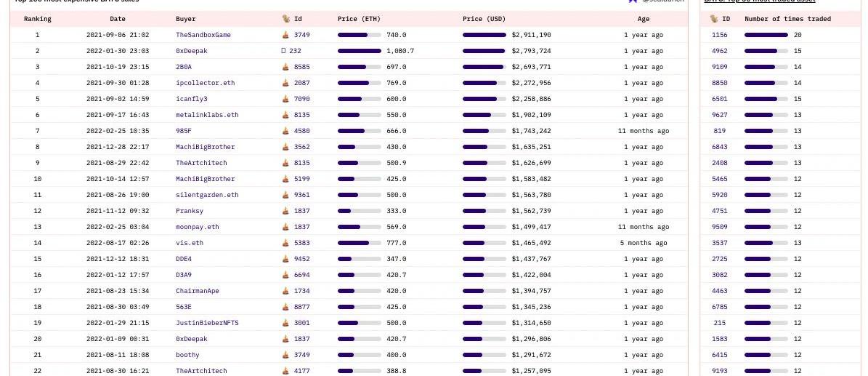Click the ape icon in ranking 20 row
The width and height of the screenshot is (868, 376).
[285, 340]
